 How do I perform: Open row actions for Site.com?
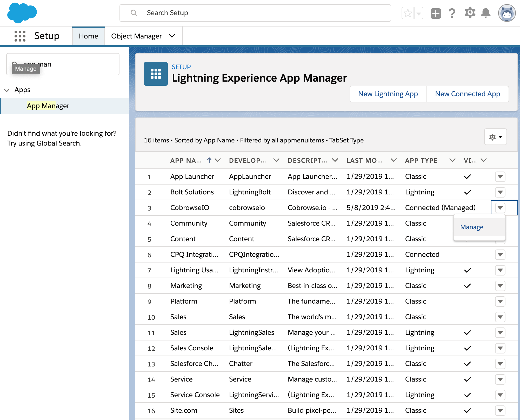(500, 411)
